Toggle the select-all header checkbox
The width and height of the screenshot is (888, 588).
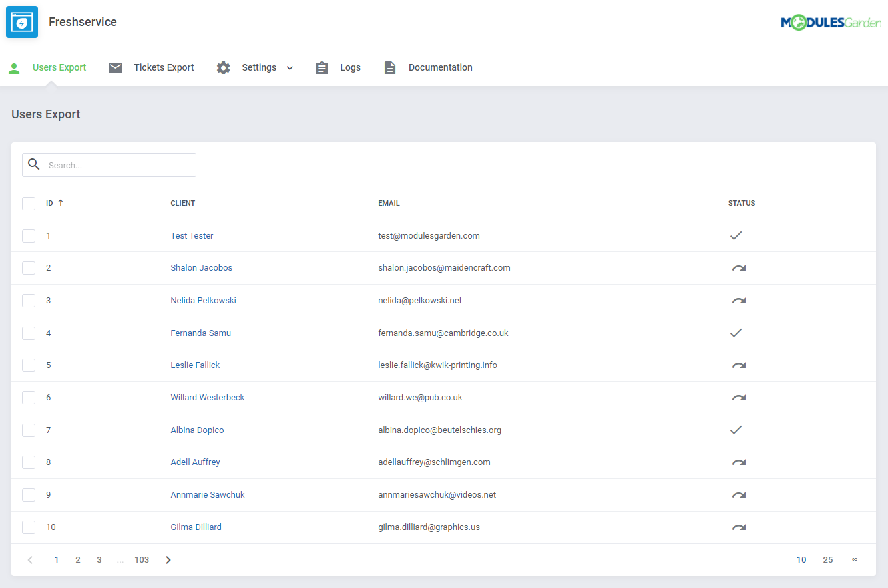29,203
